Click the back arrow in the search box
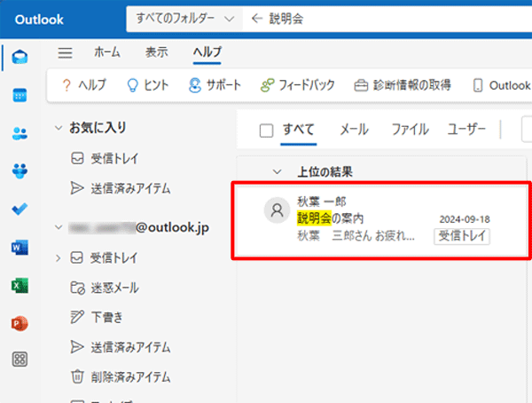The width and height of the screenshot is (532, 403). click(257, 19)
